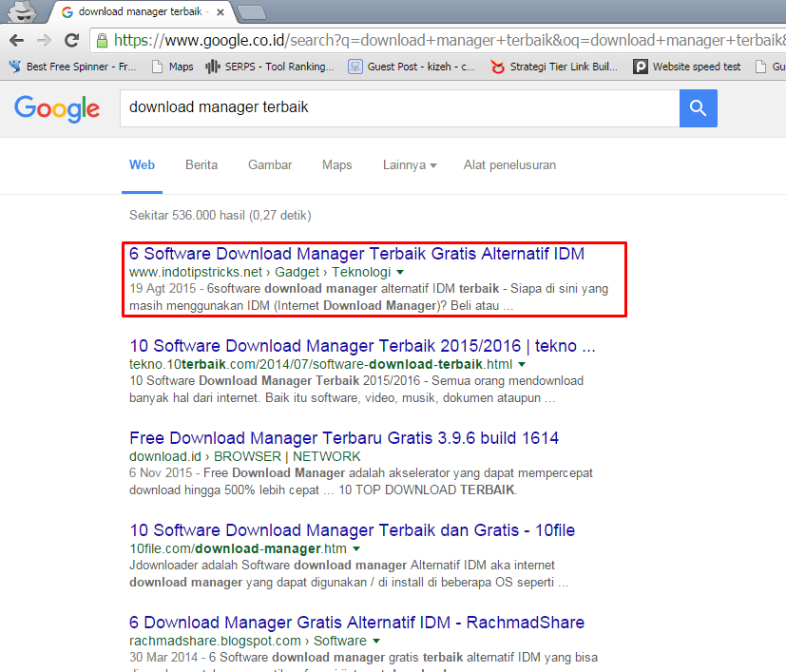The image size is (786, 672).
Task: Expand rachmadshare.blogspot.com result options arrow
Action: [x=376, y=642]
